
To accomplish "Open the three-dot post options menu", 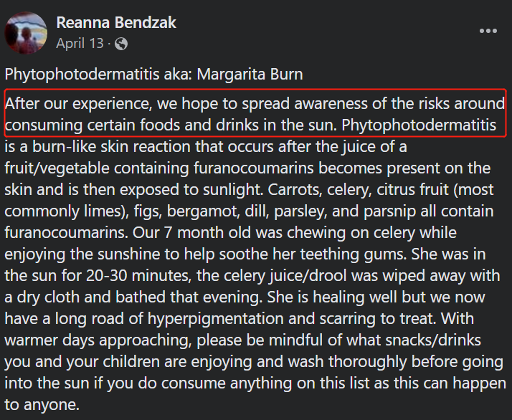I will click(x=488, y=31).
